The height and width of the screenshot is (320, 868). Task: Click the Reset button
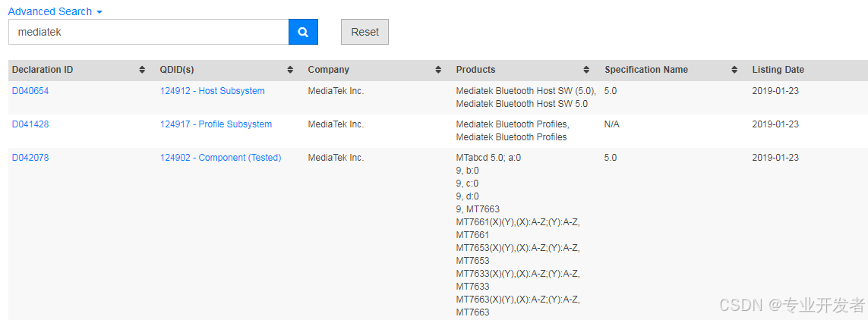pos(365,32)
